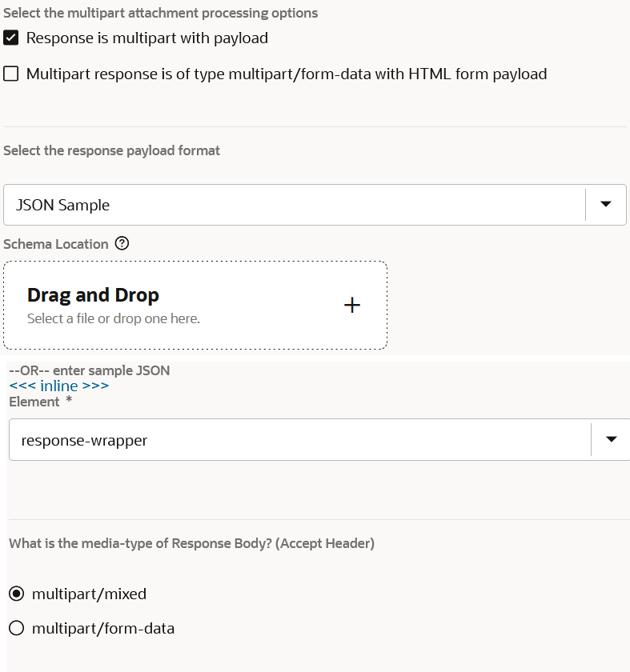Click the Drag and Drop heading

click(93, 295)
